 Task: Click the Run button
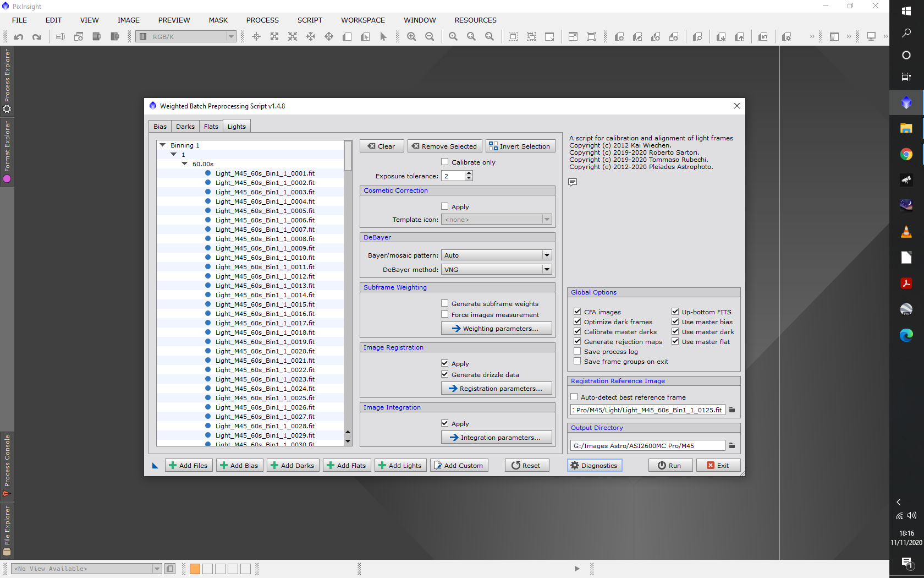click(x=669, y=466)
